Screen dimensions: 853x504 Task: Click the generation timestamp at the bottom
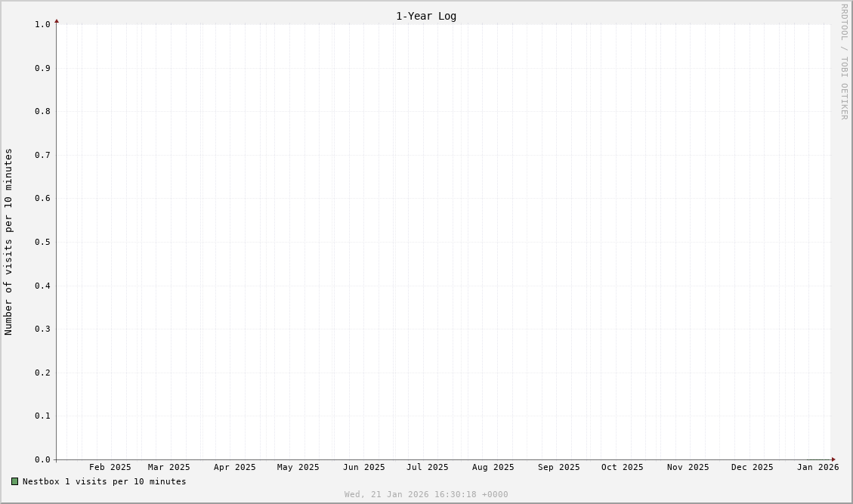click(x=426, y=494)
